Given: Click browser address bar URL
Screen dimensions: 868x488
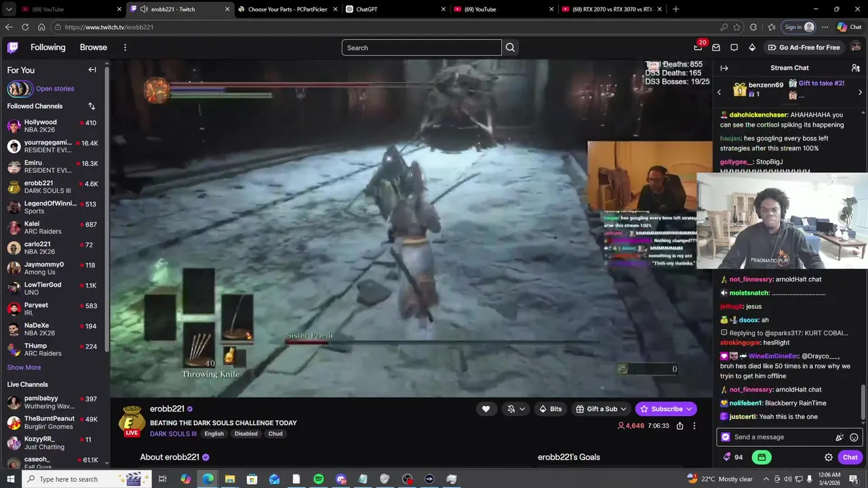Looking at the screenshot, I should 109,27.
